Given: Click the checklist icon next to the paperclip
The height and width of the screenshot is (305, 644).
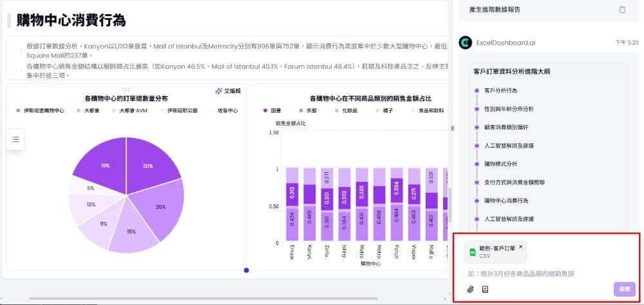Looking at the screenshot, I should pyautogui.click(x=485, y=290).
